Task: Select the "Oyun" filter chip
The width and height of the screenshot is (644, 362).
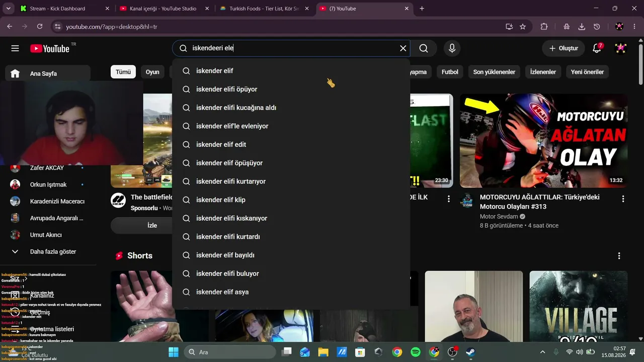Action: point(152,72)
